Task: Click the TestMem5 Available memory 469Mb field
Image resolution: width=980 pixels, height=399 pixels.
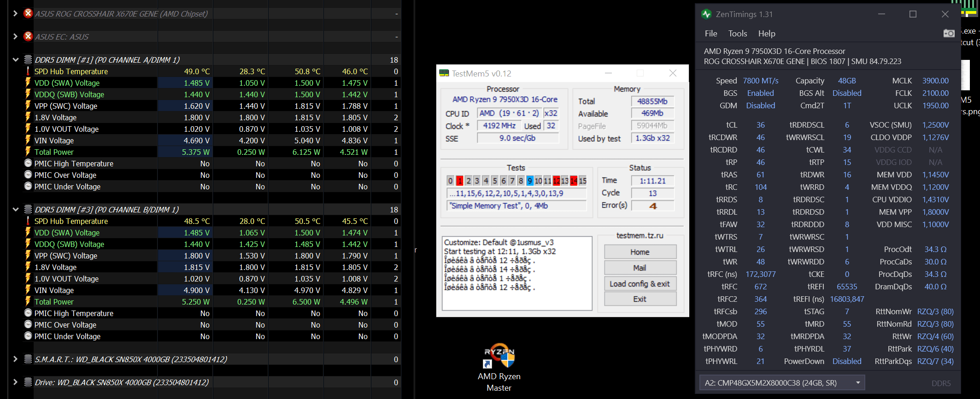Action: click(652, 113)
